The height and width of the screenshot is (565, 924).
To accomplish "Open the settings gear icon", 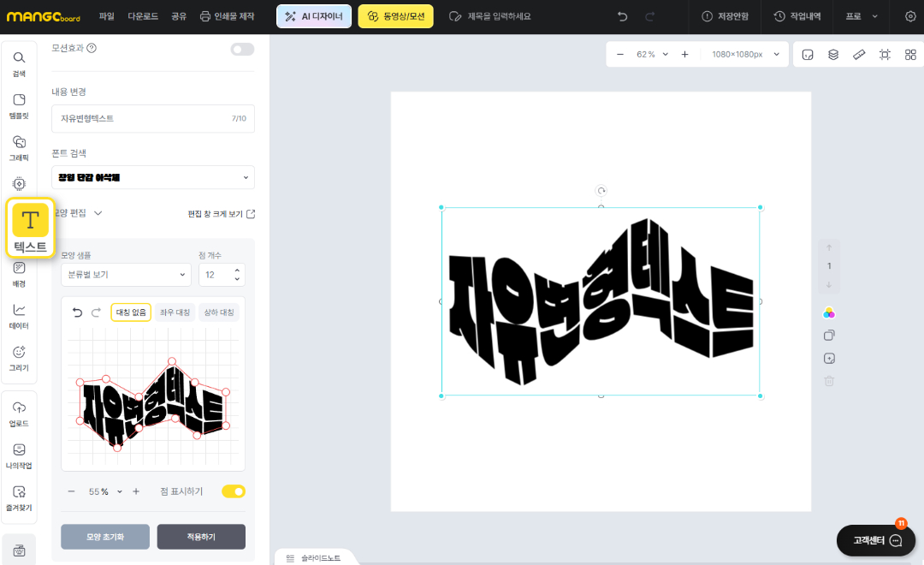I will [x=909, y=16].
